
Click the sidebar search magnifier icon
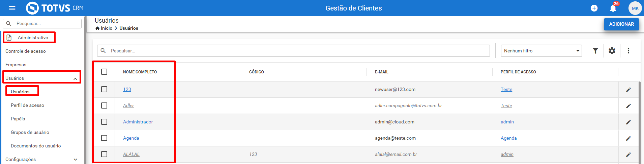(x=9, y=23)
